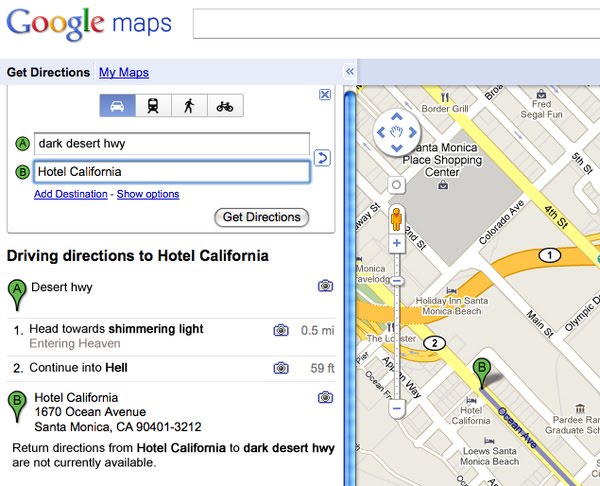This screenshot has height=486, width=600.
Task: Pan the map left with west arrow
Action: 381,132
